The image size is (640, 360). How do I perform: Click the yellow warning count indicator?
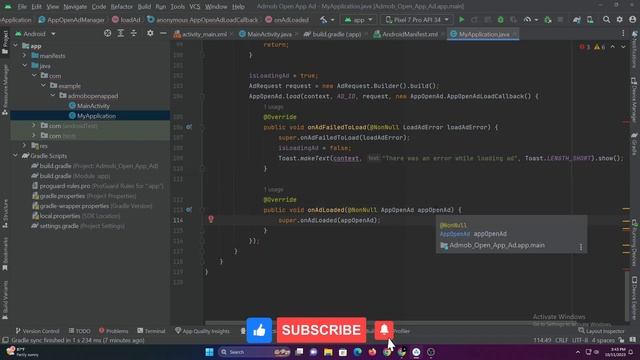[600, 47]
